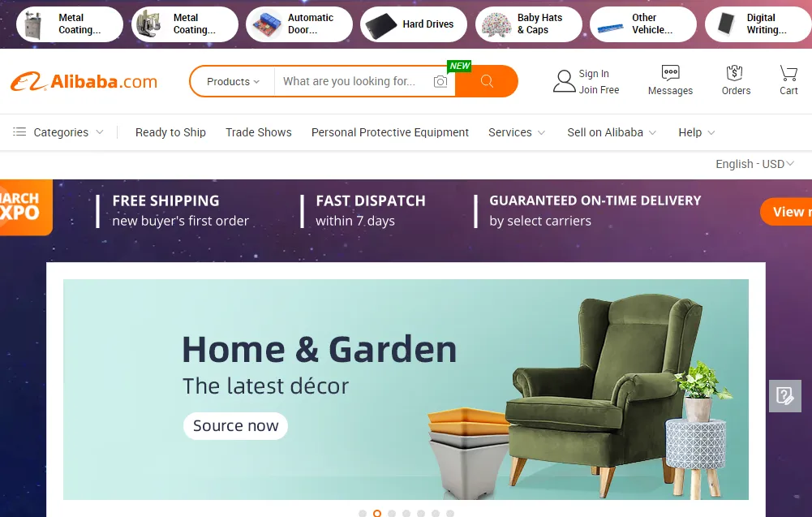This screenshot has height=517, width=812.
Task: Click the Join Free link
Action: click(599, 89)
